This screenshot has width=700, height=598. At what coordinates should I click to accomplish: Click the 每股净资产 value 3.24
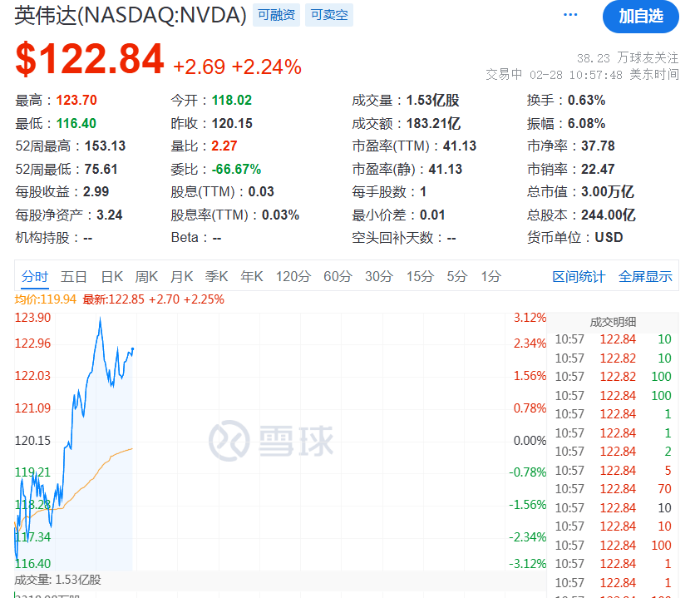110,215
